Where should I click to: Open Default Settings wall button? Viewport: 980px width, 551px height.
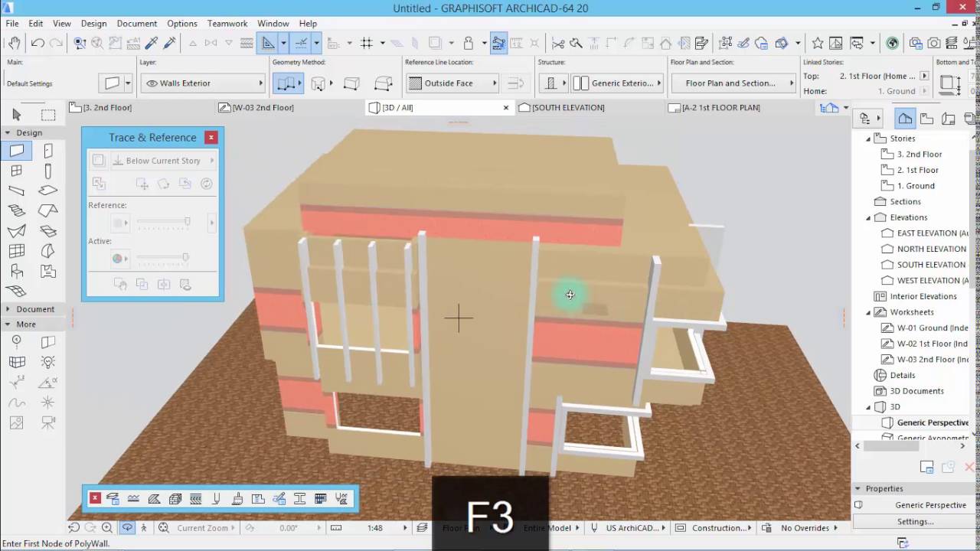point(116,83)
